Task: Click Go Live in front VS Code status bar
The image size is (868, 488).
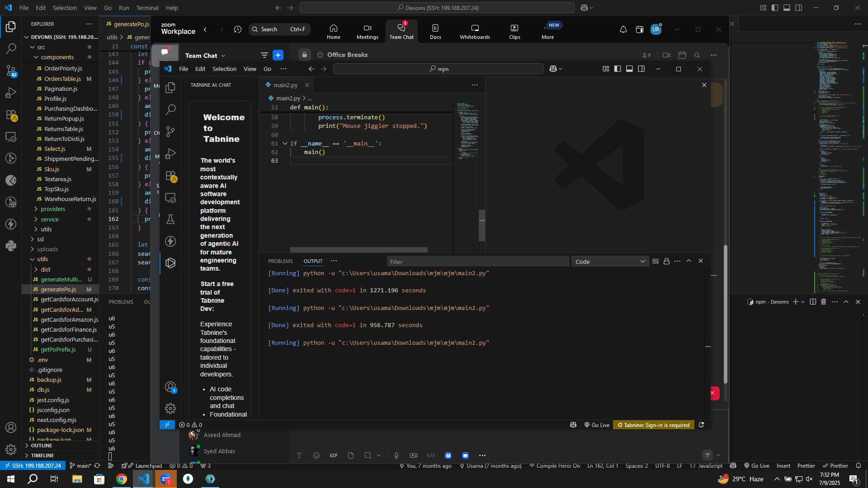Action: click(x=597, y=425)
